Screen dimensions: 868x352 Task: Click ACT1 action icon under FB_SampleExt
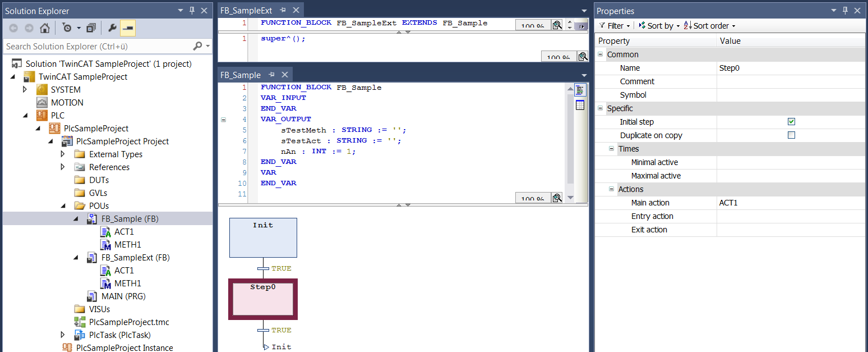105,271
